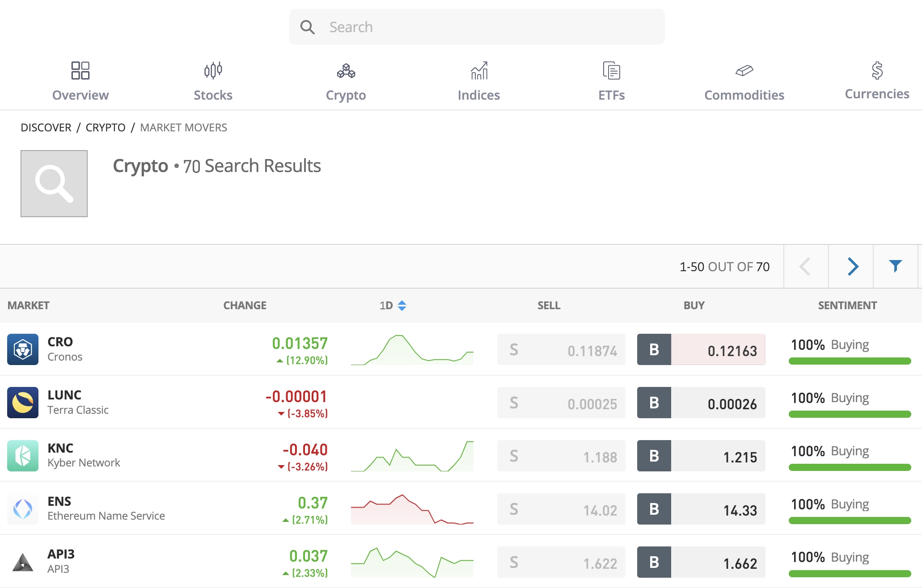Click the DISCOVER breadcrumb link
Image resolution: width=922 pixels, height=588 pixels.
click(x=46, y=128)
